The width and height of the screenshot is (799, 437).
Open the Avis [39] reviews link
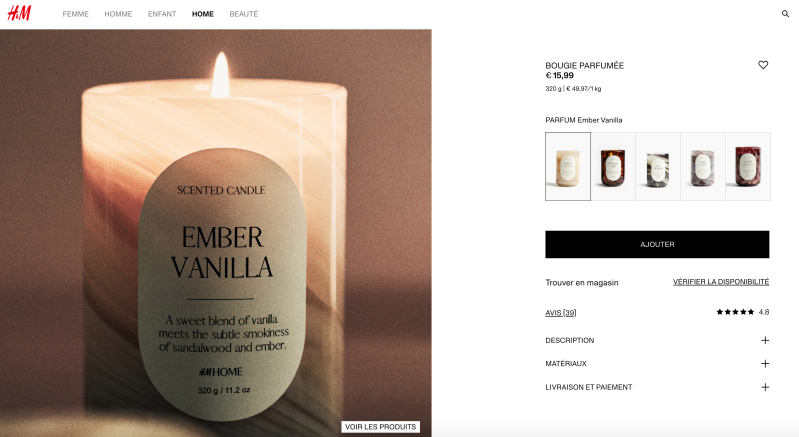(x=561, y=313)
